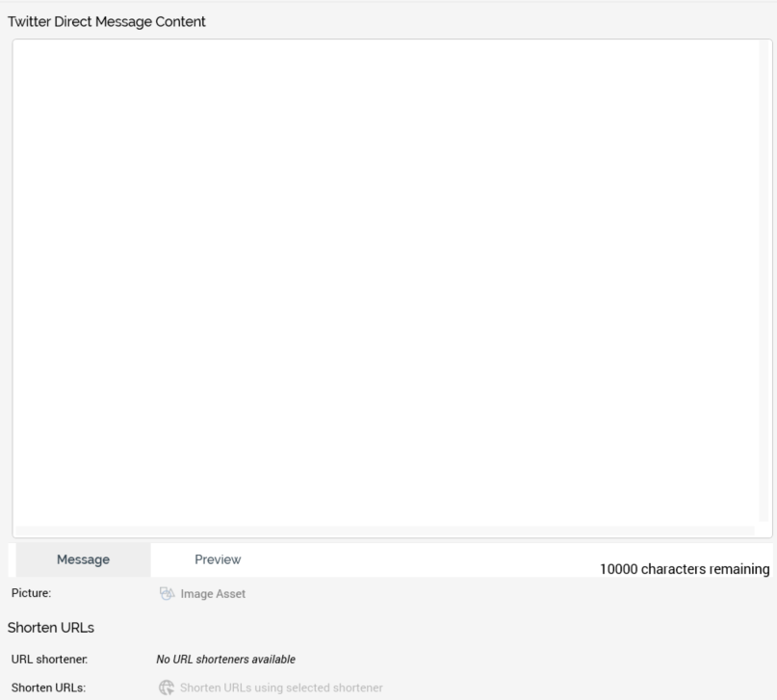The height and width of the screenshot is (700, 777).
Task: Click the 10000 characters remaining counter
Action: tap(684, 569)
